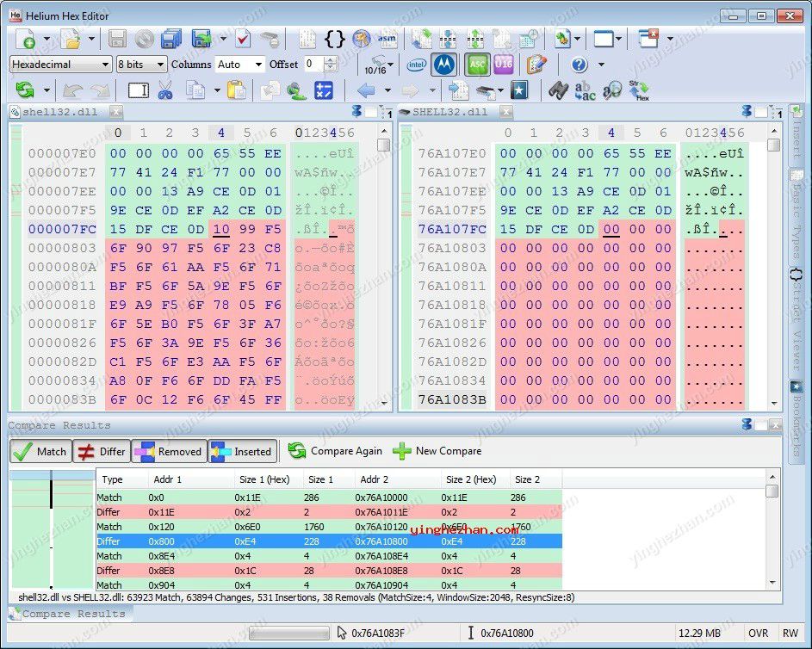The width and height of the screenshot is (812, 649).
Task: Expand the new file dropdown arrow
Action: [x=46, y=39]
